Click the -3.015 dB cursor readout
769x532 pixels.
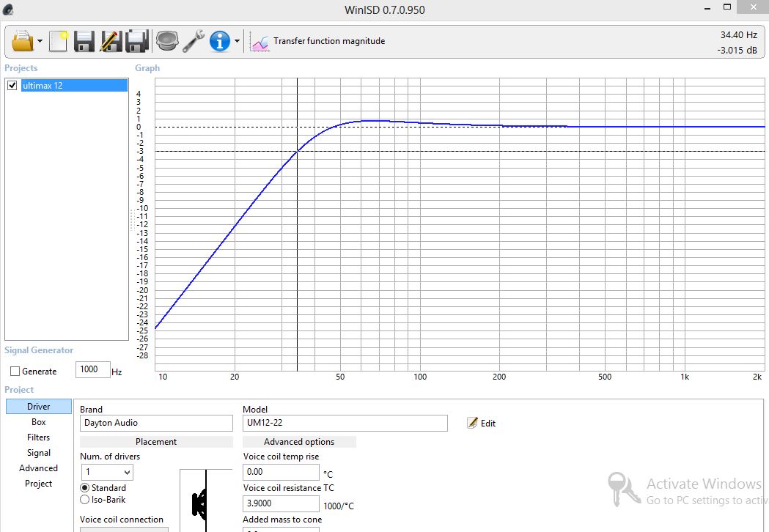(737, 50)
